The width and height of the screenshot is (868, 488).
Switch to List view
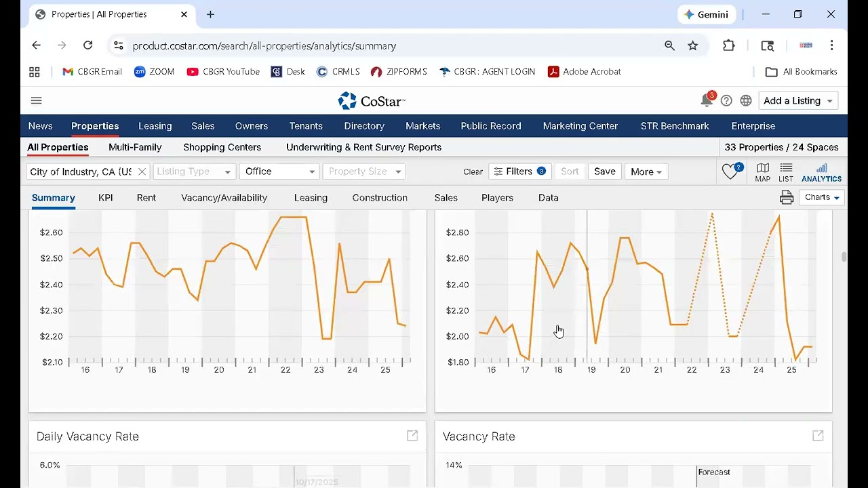click(x=786, y=172)
